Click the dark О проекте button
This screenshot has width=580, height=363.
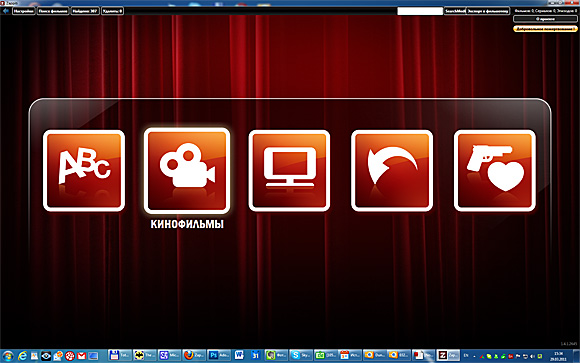pyautogui.click(x=545, y=19)
